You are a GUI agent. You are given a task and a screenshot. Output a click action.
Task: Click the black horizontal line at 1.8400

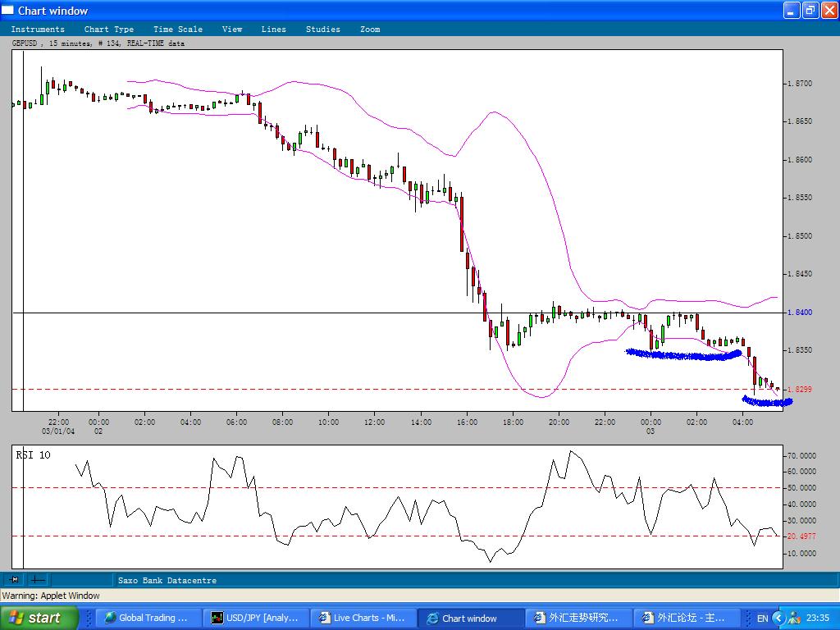(x=398, y=313)
